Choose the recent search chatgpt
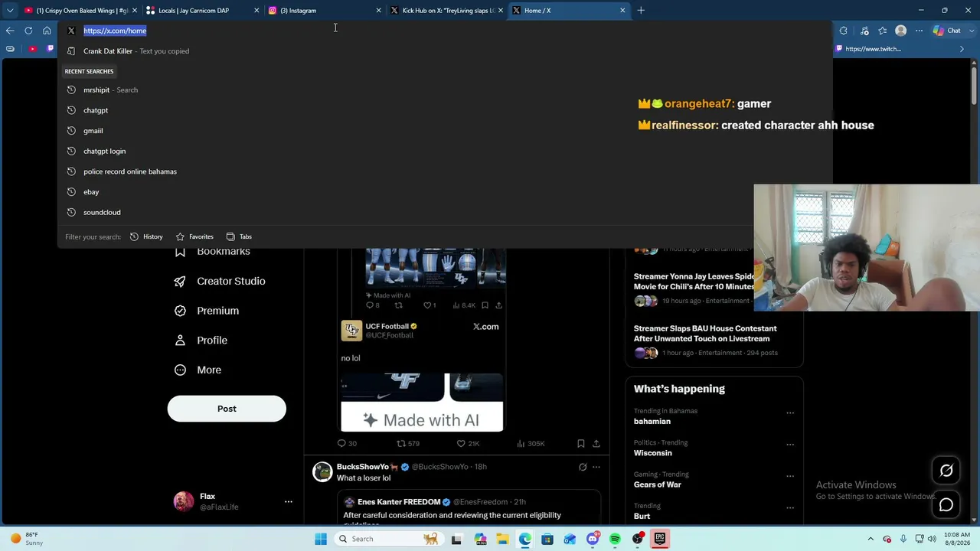This screenshot has height=551, width=980. [444, 110]
